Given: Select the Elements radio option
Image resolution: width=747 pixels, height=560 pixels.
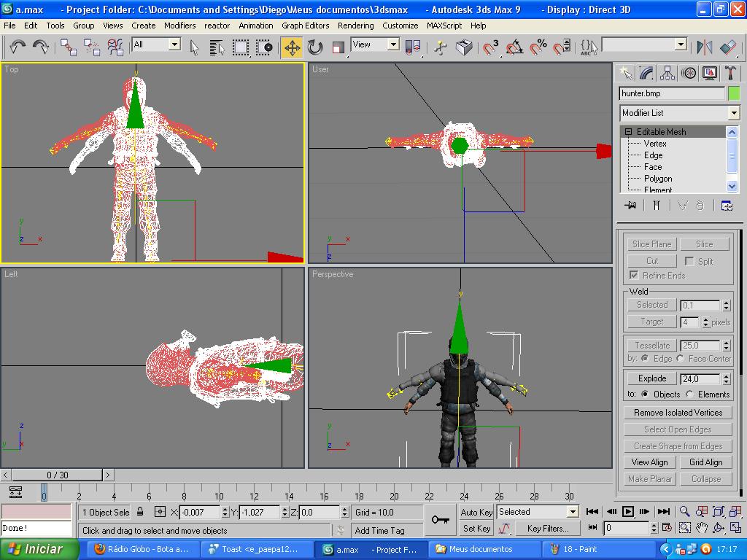Looking at the screenshot, I should [690, 394].
